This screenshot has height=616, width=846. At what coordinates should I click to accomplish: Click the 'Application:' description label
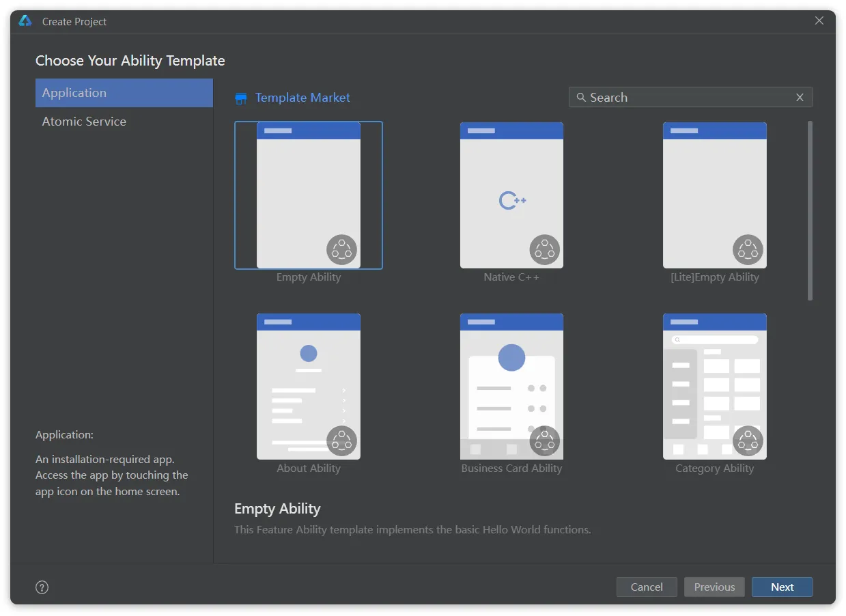click(64, 434)
